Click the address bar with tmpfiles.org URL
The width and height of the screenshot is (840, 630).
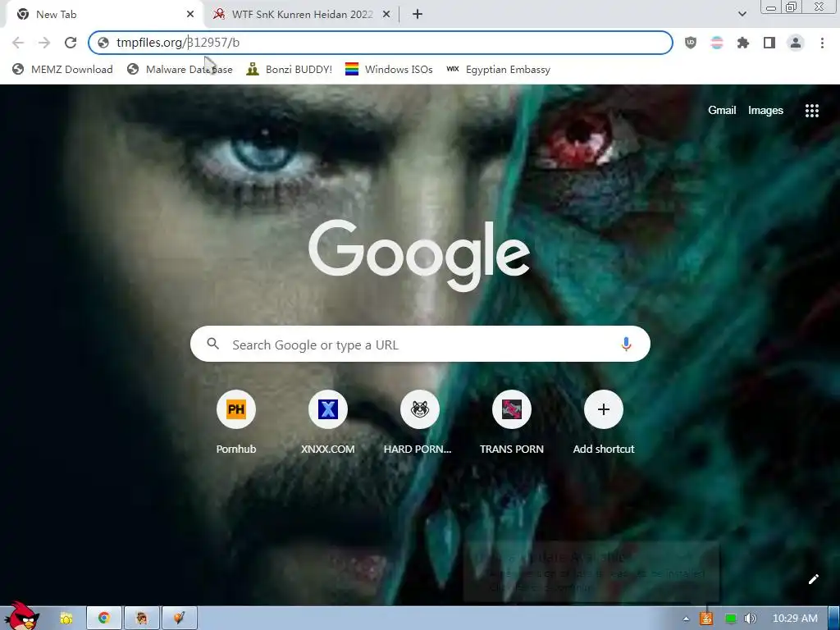coord(381,43)
